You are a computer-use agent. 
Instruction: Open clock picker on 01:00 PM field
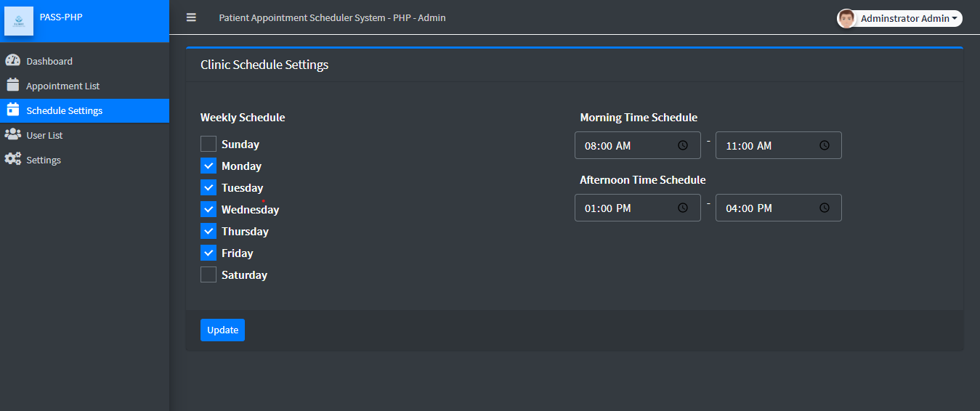click(683, 208)
